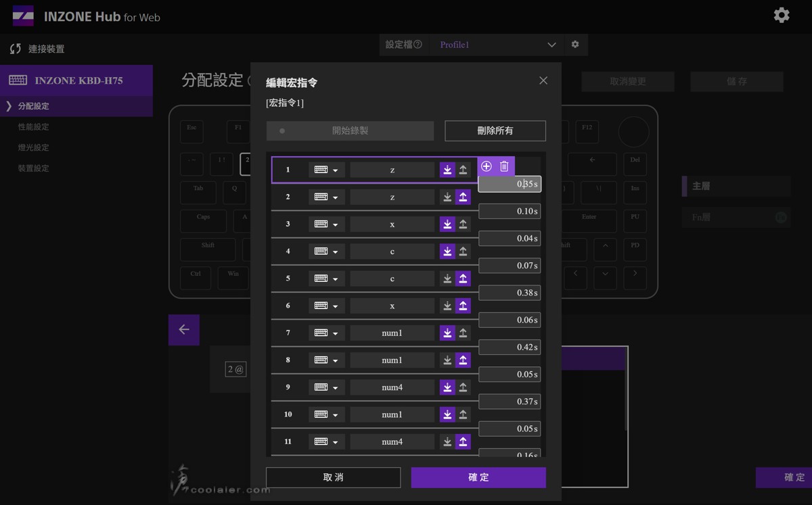Click down arrow icon in row 7
812x505 pixels.
[x=447, y=333]
